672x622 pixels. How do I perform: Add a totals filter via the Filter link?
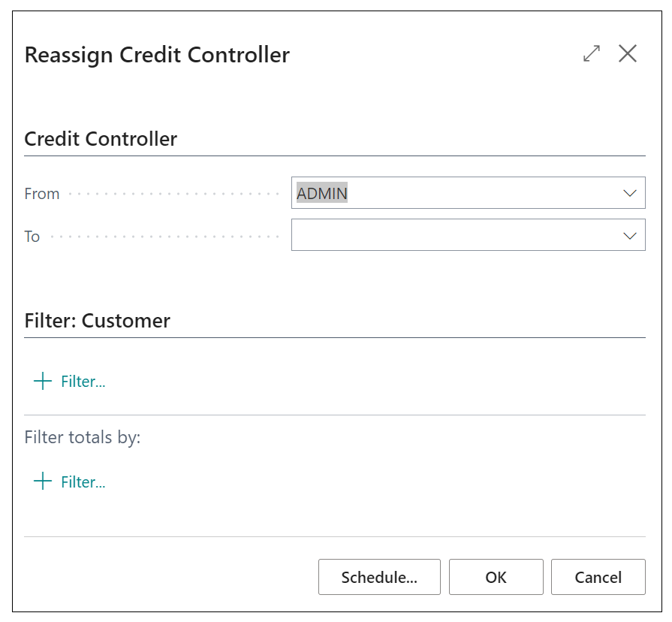click(83, 482)
